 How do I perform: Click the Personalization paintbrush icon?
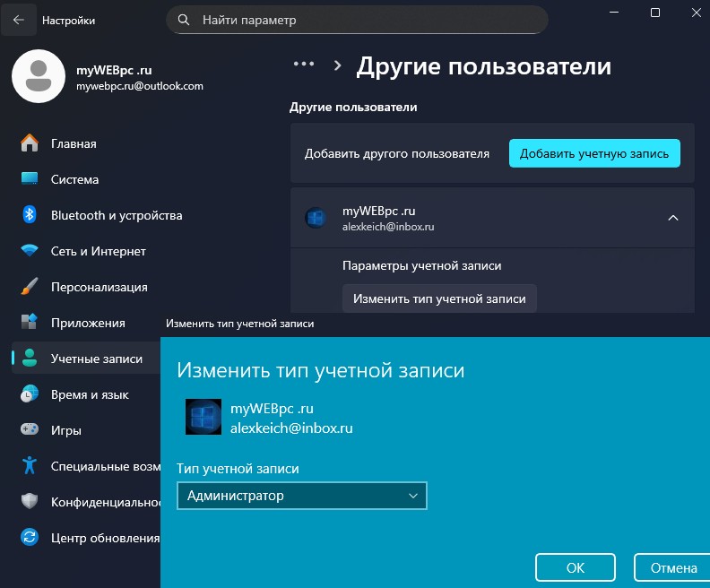(30, 286)
